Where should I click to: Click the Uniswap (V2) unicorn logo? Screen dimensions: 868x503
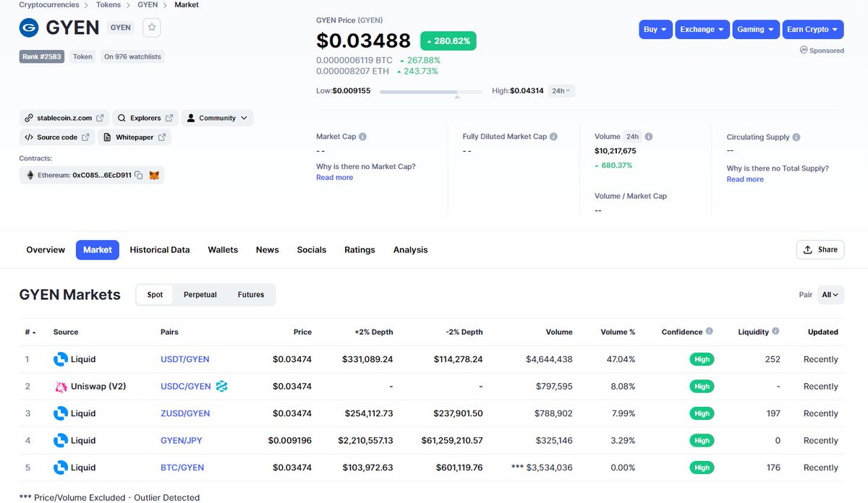[x=61, y=387]
